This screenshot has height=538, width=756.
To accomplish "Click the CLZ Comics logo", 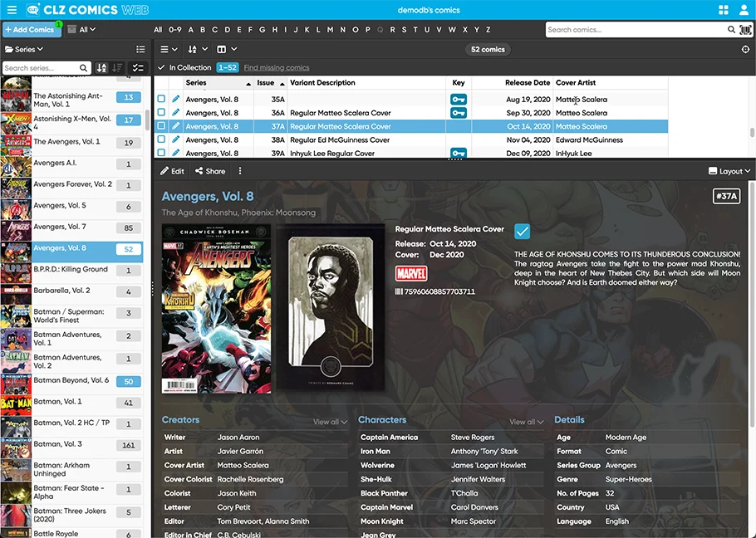I will pyautogui.click(x=87, y=10).
